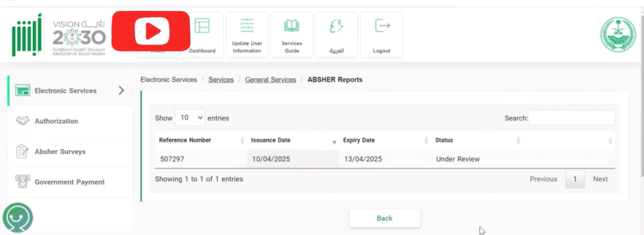Switch language to العربية
Image resolution: width=644 pixels, height=235 pixels.
pos(337,35)
